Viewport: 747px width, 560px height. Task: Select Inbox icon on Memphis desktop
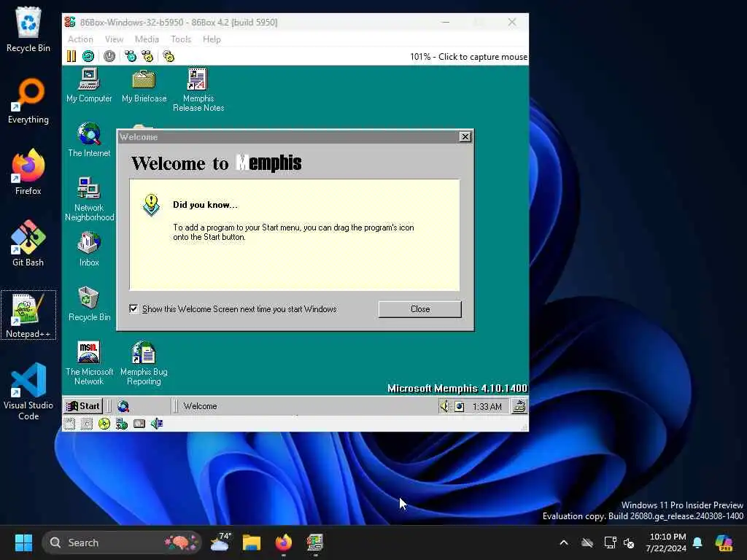point(89,249)
